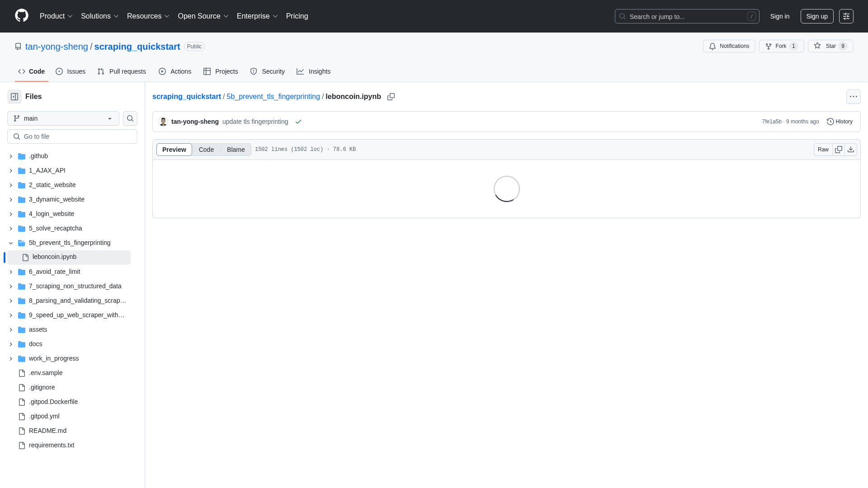Fork this repository
This screenshot has height=488, width=868.
point(781,46)
